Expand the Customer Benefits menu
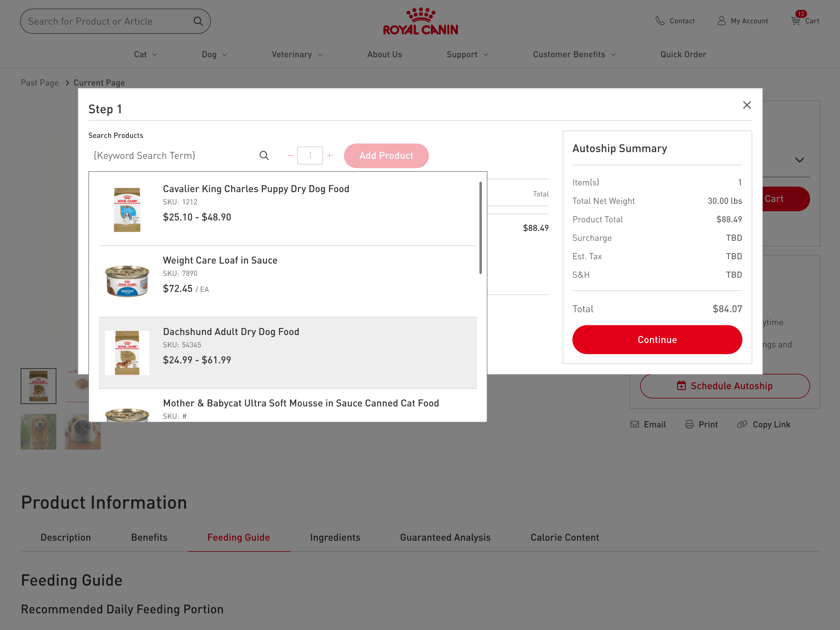 pos(574,54)
